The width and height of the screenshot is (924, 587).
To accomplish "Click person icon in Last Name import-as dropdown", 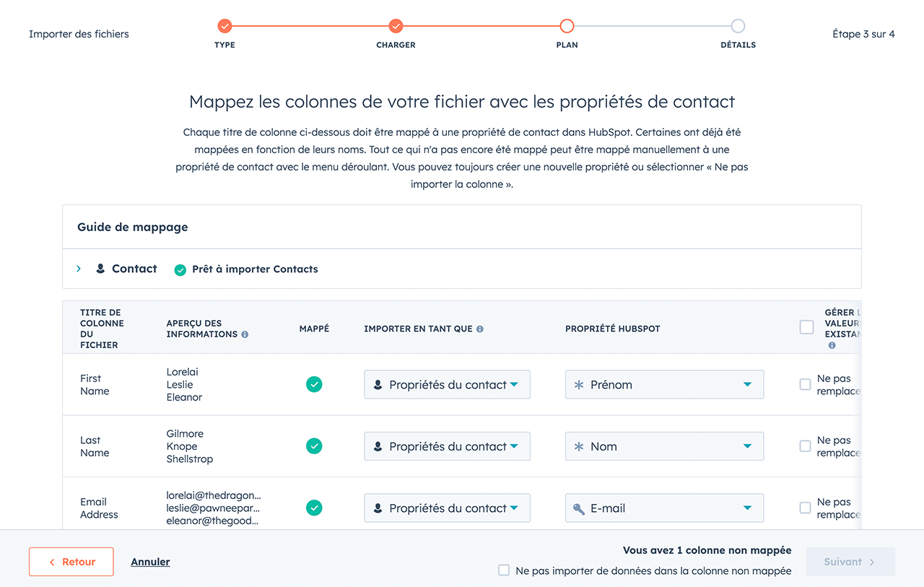I will (378, 447).
